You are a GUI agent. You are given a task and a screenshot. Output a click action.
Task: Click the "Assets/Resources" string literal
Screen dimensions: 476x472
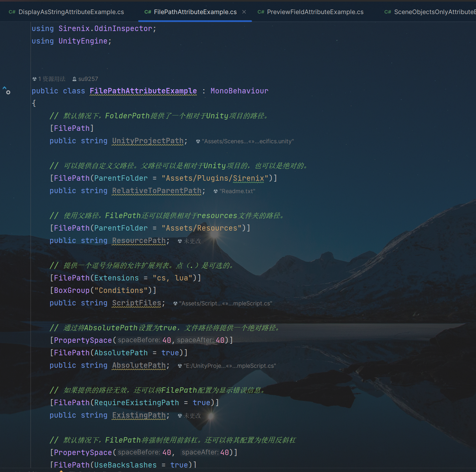[x=201, y=228]
